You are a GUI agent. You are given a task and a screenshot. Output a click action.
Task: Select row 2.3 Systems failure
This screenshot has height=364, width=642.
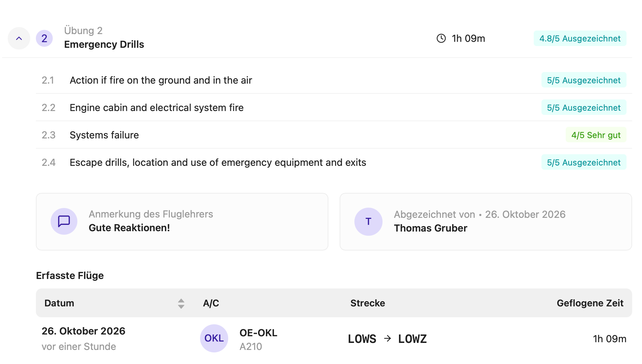click(334, 135)
